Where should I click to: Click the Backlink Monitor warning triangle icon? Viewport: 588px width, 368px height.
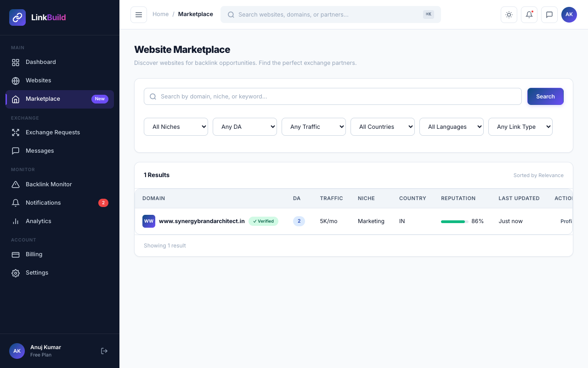(16, 184)
